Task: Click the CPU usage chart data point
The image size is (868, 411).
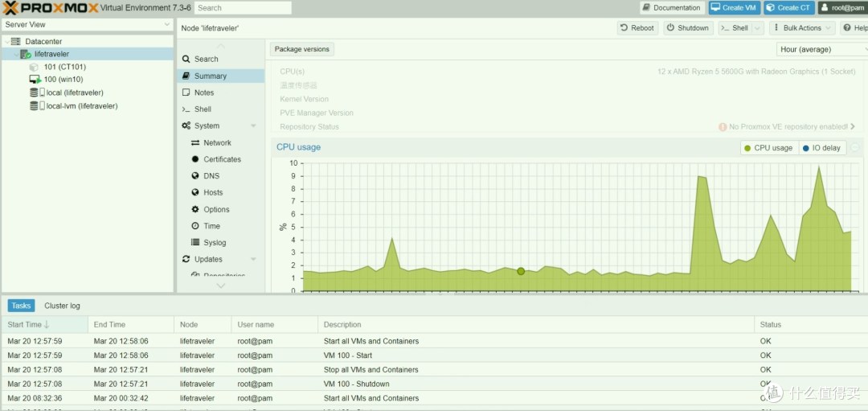Action: [521, 271]
